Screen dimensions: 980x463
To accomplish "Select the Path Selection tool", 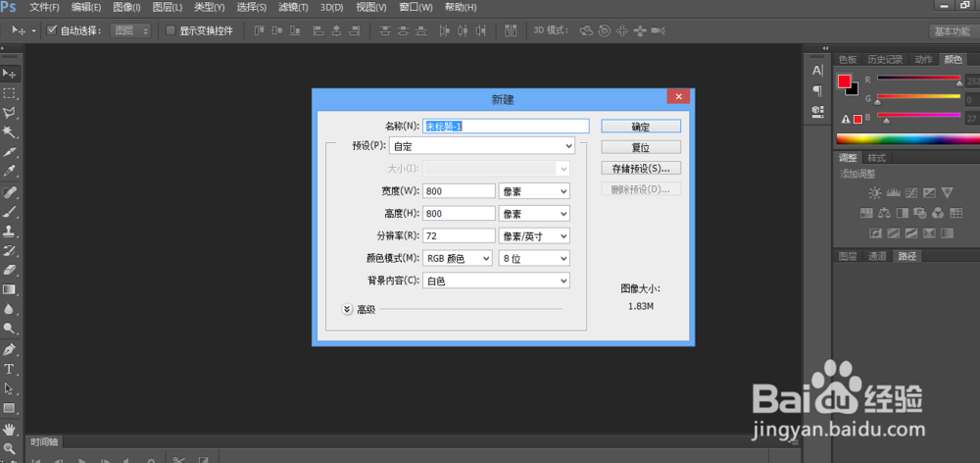I will tap(10, 387).
